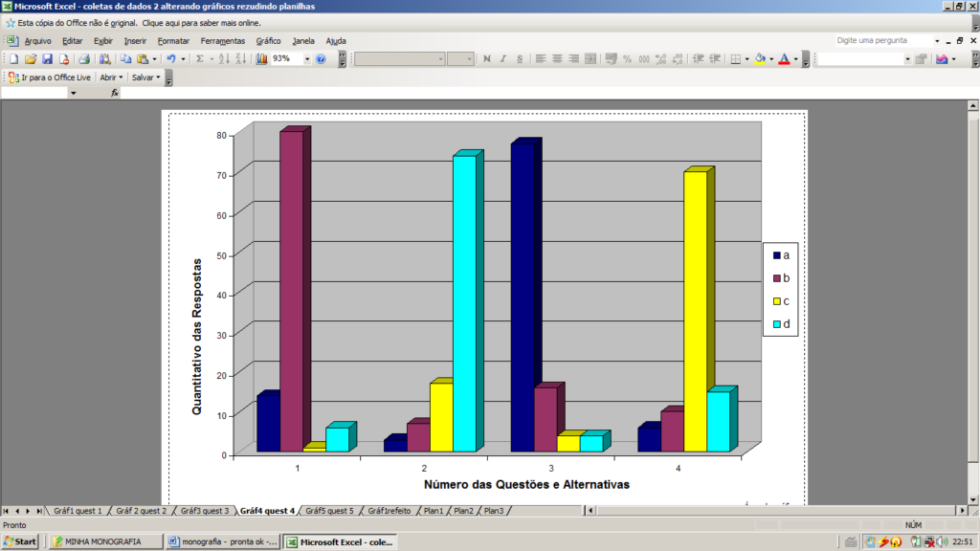Click the Save (floppy disk) icon
The width and height of the screenshot is (980, 551).
click(x=47, y=59)
